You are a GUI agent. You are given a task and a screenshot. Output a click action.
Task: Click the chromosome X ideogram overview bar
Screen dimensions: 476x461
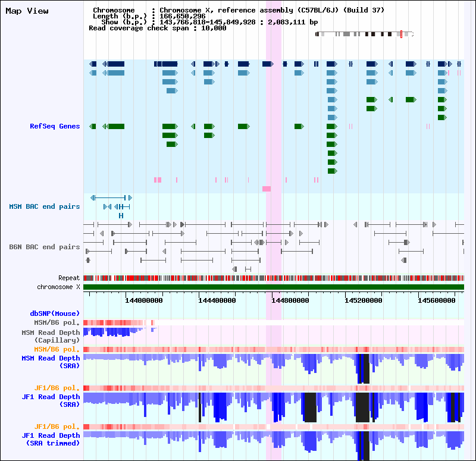tap(364, 35)
